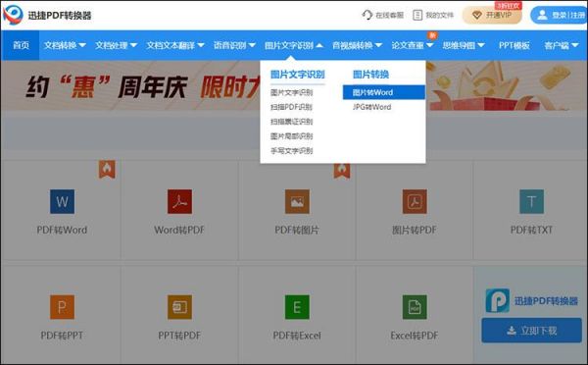Click the 迅捷PDF转换器 site title
This screenshot has width=588, height=365.
coord(60,16)
